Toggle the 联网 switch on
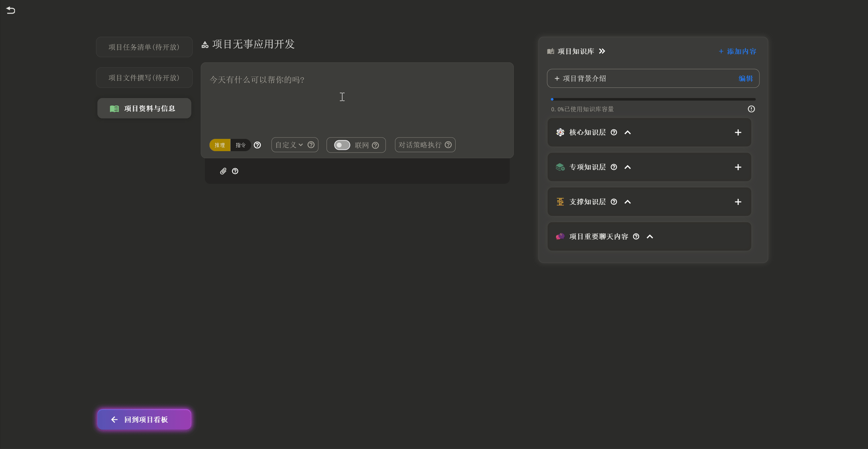 click(342, 145)
